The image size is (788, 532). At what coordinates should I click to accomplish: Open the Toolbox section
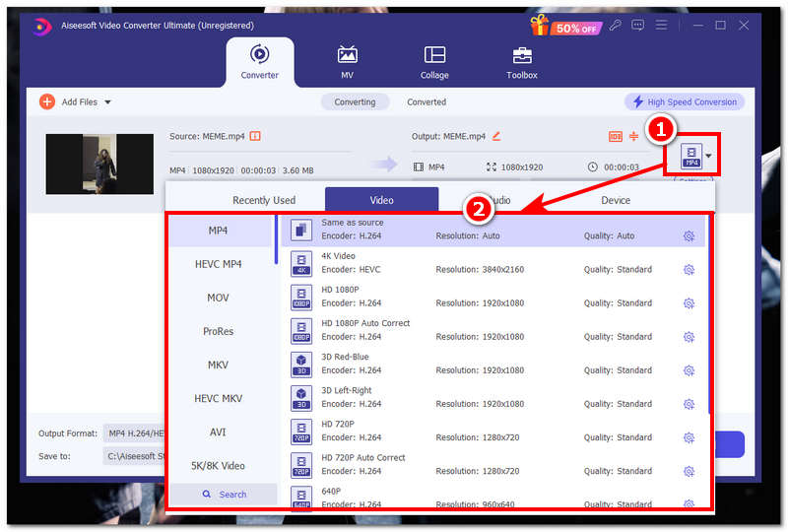[522, 63]
